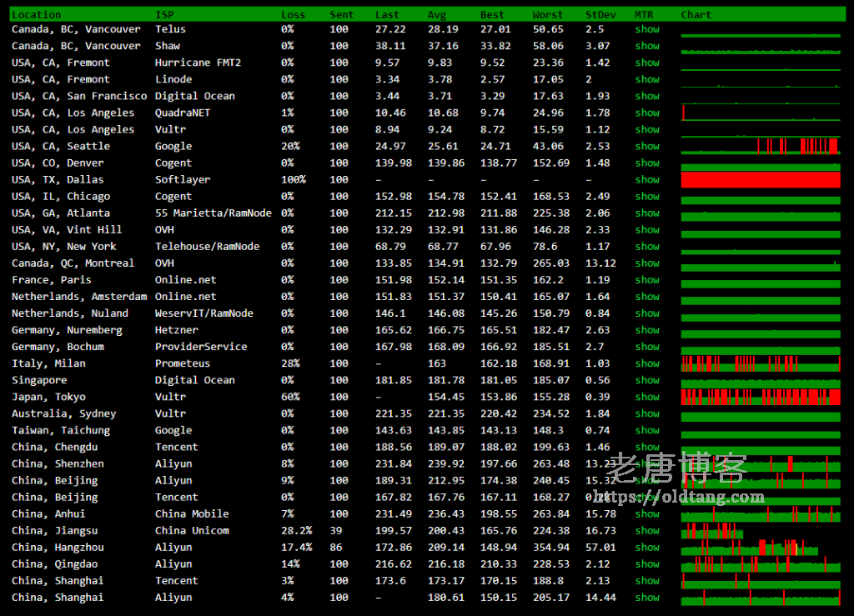Select the 'Taiwan, Taichung' location text
Image resolution: width=854 pixels, height=616 pixels.
pos(61,430)
